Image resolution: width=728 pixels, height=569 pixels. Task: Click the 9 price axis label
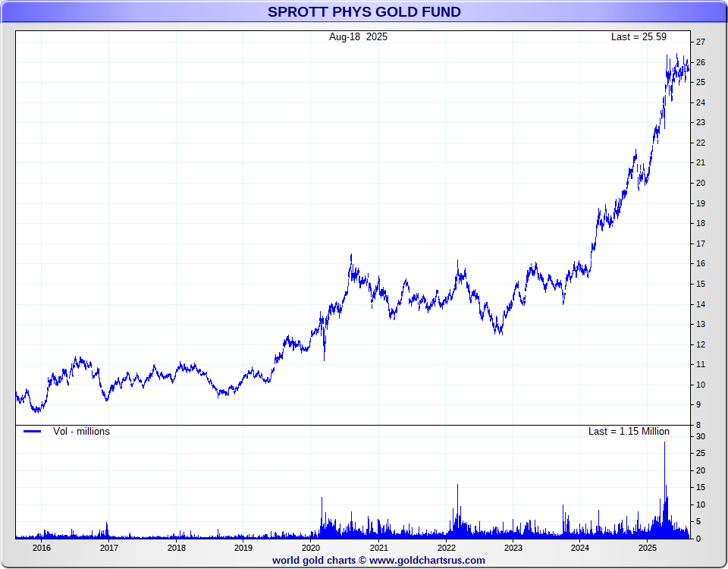click(x=698, y=404)
